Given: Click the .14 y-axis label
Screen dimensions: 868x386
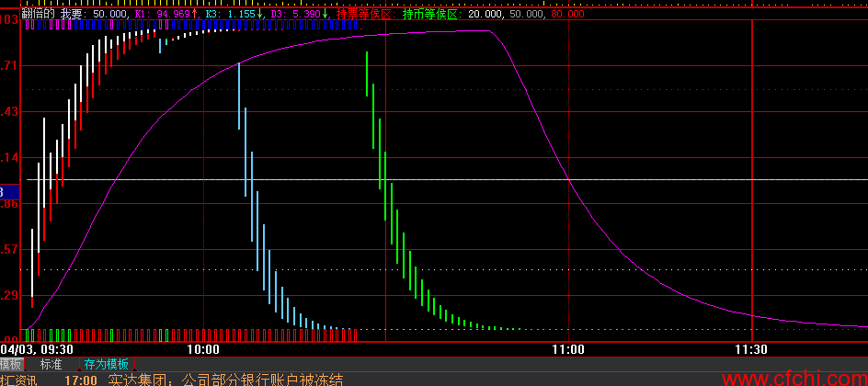Looking at the screenshot, I should [x=9, y=157].
